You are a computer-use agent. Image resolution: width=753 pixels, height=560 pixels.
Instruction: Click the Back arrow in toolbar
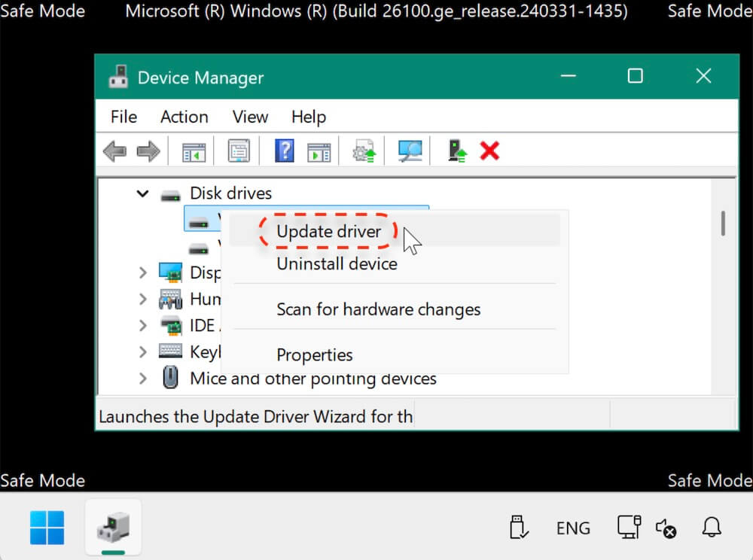point(114,151)
